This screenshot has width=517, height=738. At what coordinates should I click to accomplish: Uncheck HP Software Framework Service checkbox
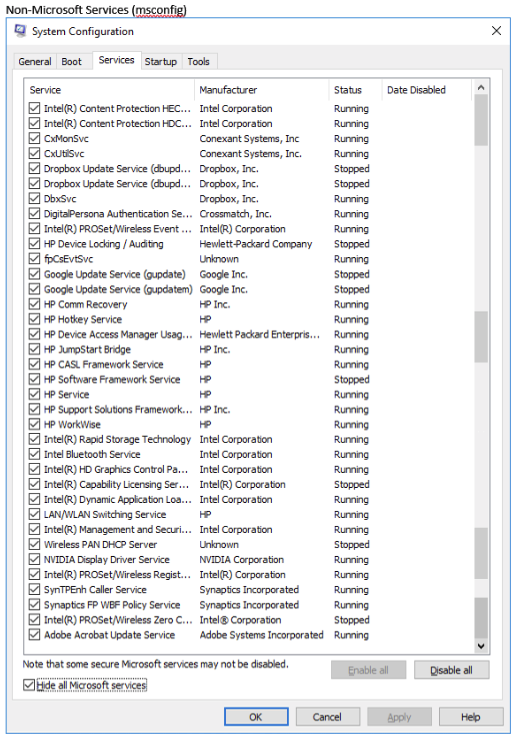34,379
